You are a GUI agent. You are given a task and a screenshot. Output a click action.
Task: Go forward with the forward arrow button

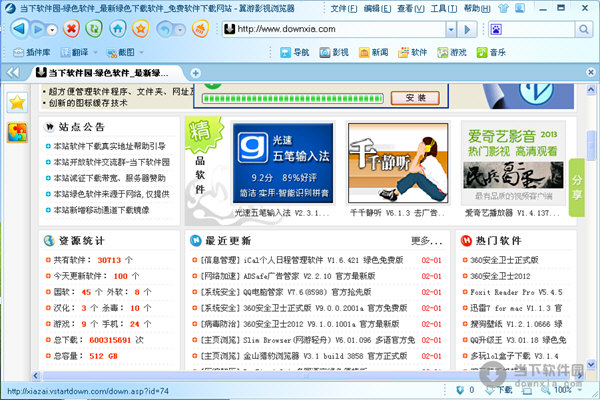[38, 29]
